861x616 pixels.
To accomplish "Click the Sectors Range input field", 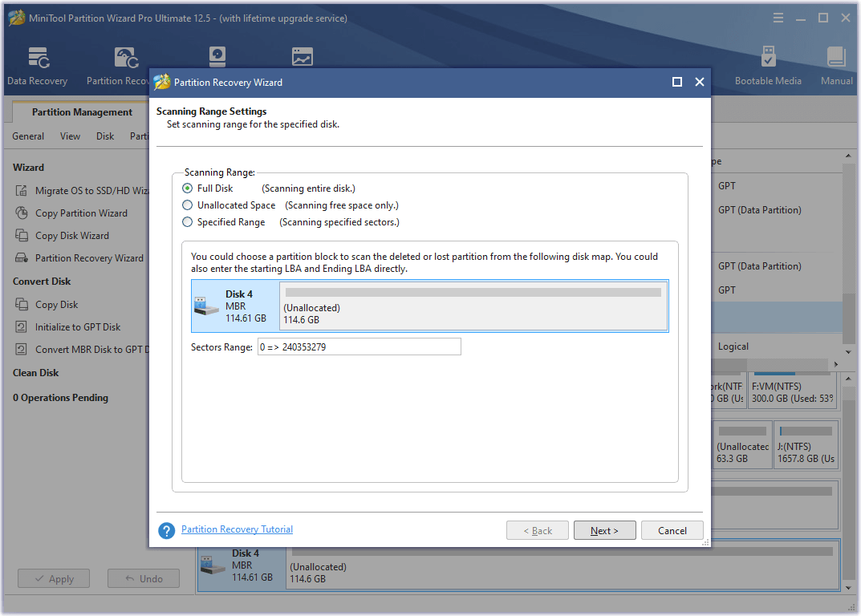I will point(359,347).
